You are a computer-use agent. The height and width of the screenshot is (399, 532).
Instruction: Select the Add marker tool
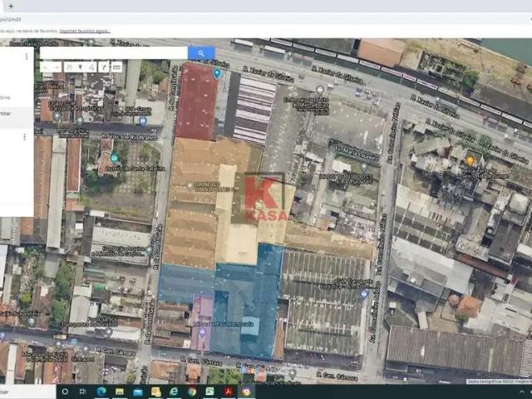click(x=80, y=67)
